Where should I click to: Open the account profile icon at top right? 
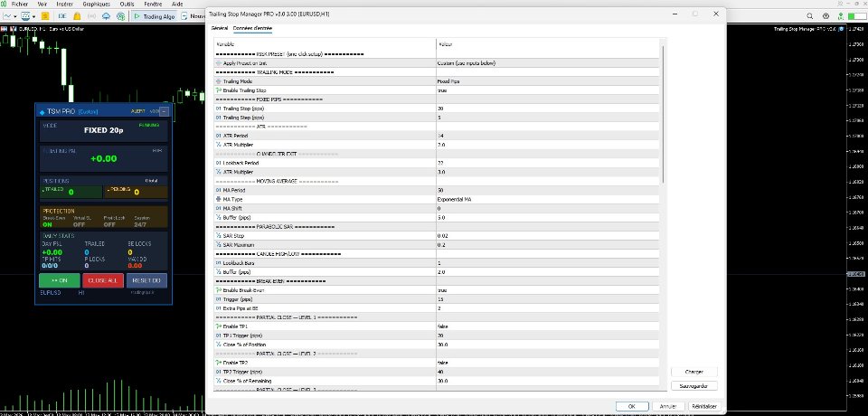click(826, 16)
